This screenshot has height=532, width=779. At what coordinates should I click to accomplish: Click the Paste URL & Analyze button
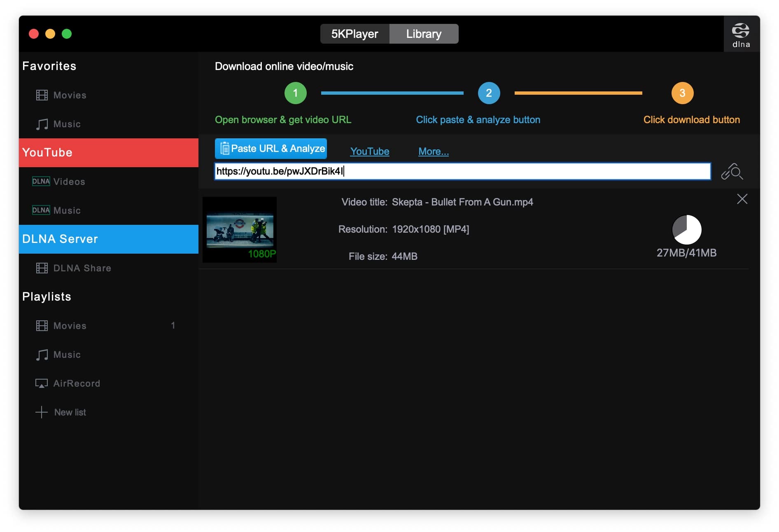pyautogui.click(x=271, y=149)
